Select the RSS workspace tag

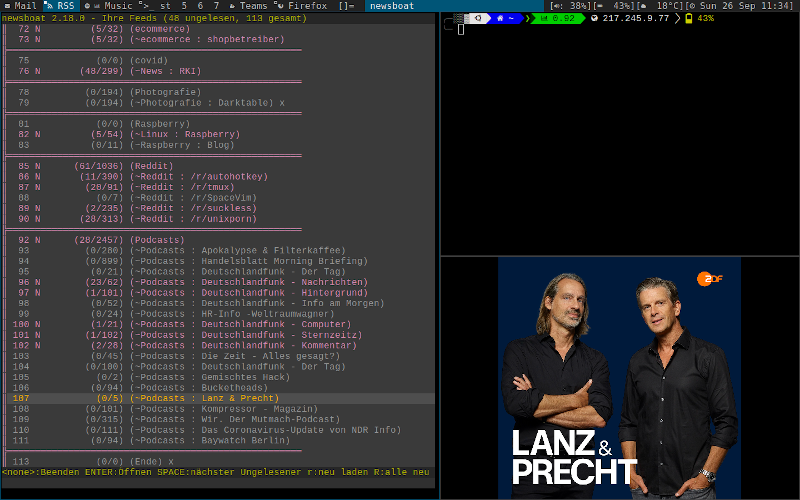pos(60,6)
